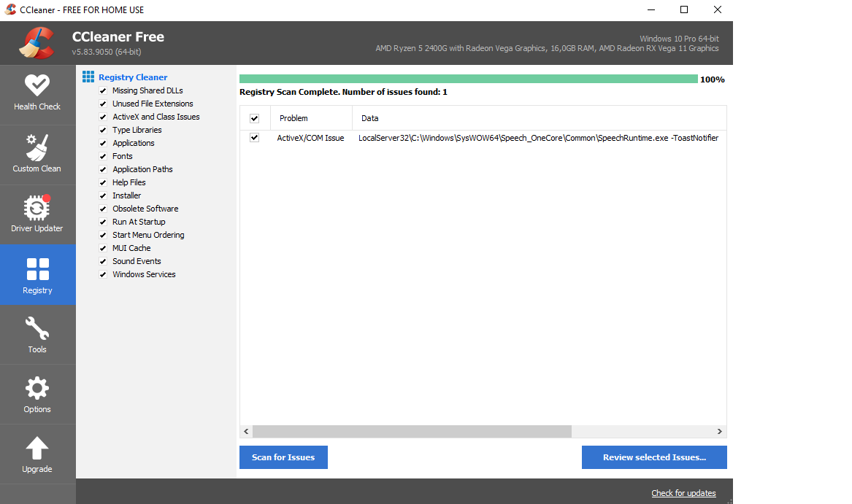Click the horizontal scrollbar thumb

pos(412,431)
